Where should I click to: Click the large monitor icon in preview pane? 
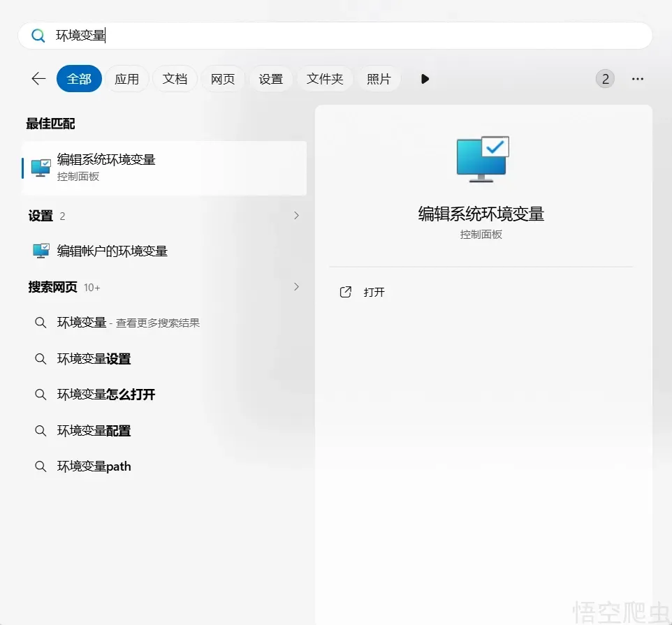tap(482, 159)
